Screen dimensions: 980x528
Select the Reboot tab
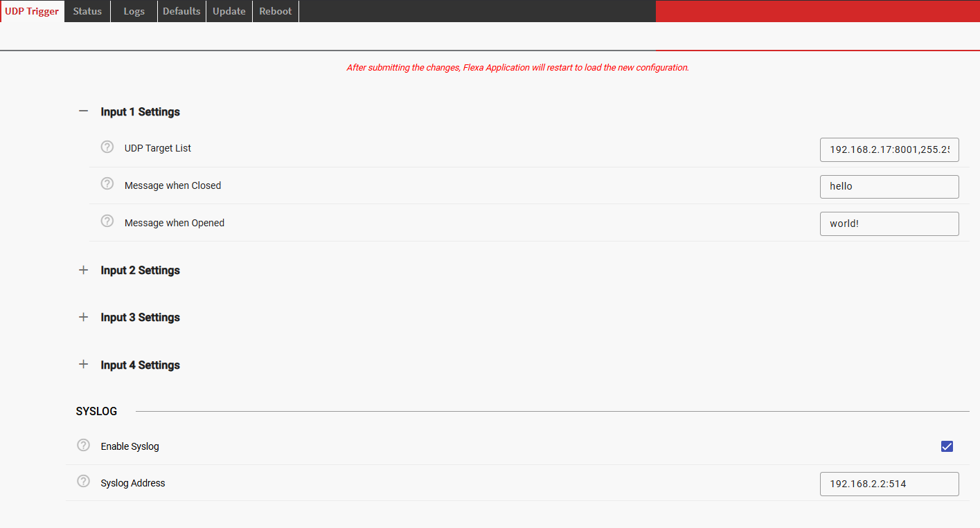(x=276, y=11)
